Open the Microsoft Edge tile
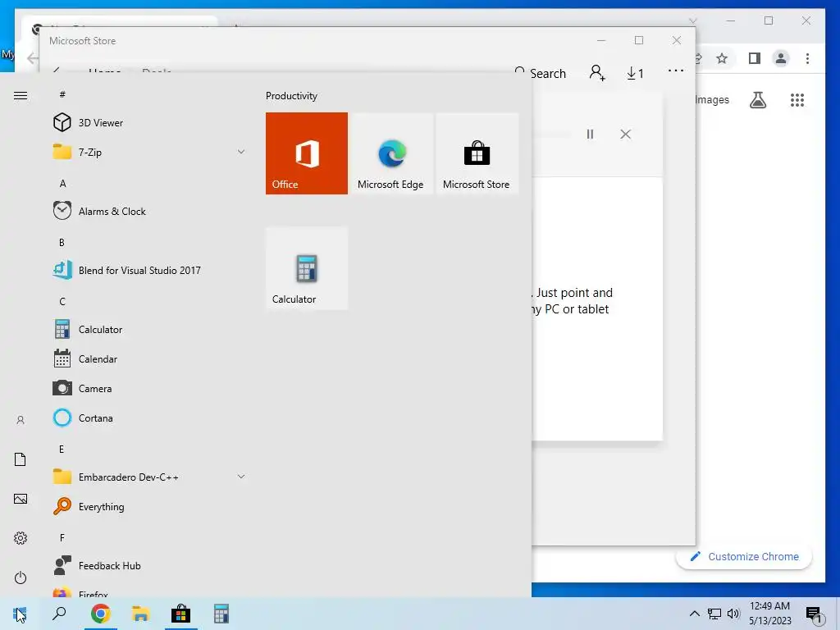Image resolution: width=840 pixels, height=630 pixels. click(x=390, y=153)
